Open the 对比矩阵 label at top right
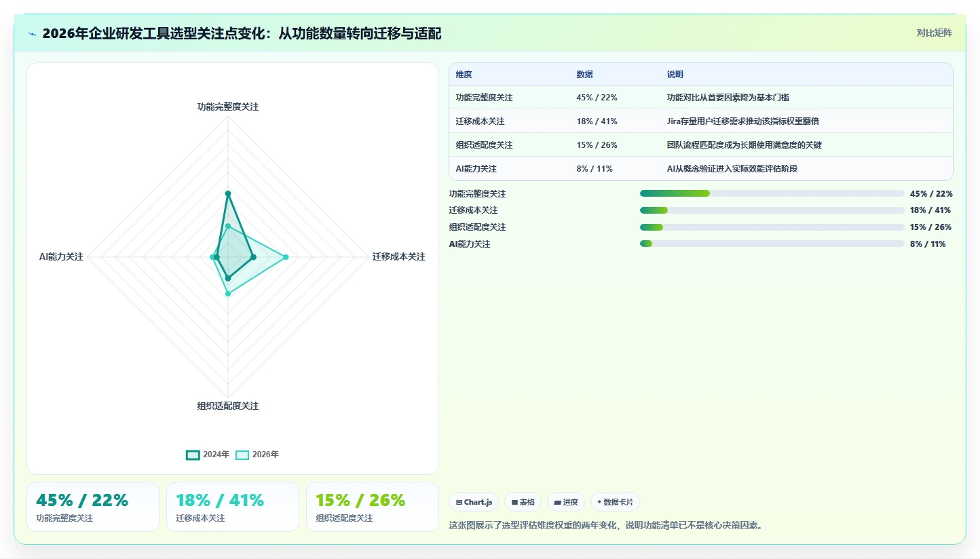 point(935,33)
